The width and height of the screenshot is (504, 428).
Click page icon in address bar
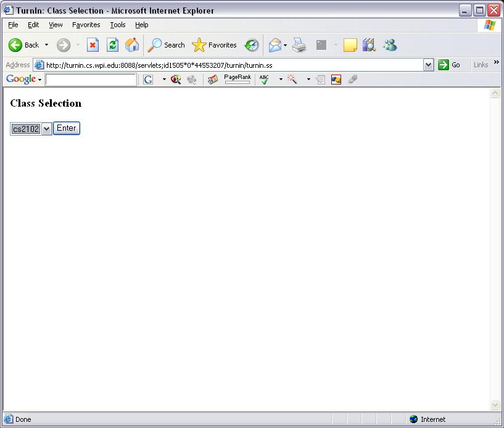(39, 65)
